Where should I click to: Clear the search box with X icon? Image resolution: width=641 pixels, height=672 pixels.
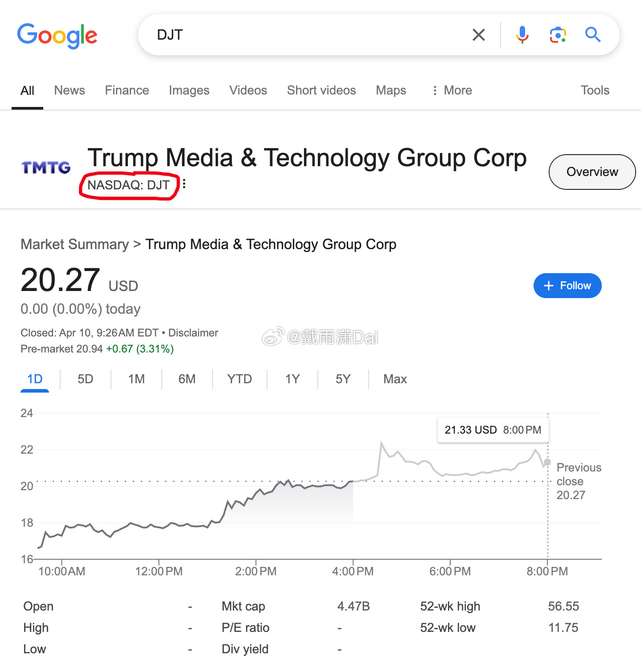[478, 35]
